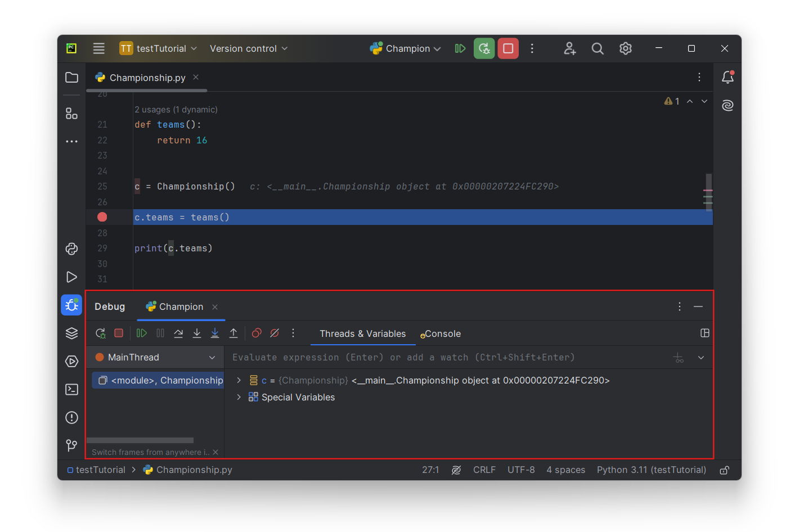Open Git version control tool window
The height and width of the screenshot is (532, 795).
(71, 445)
